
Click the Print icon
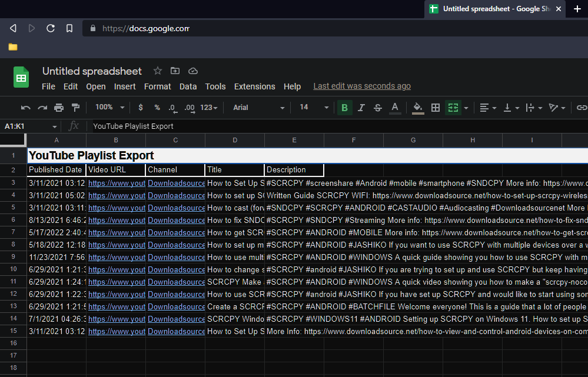[59, 108]
